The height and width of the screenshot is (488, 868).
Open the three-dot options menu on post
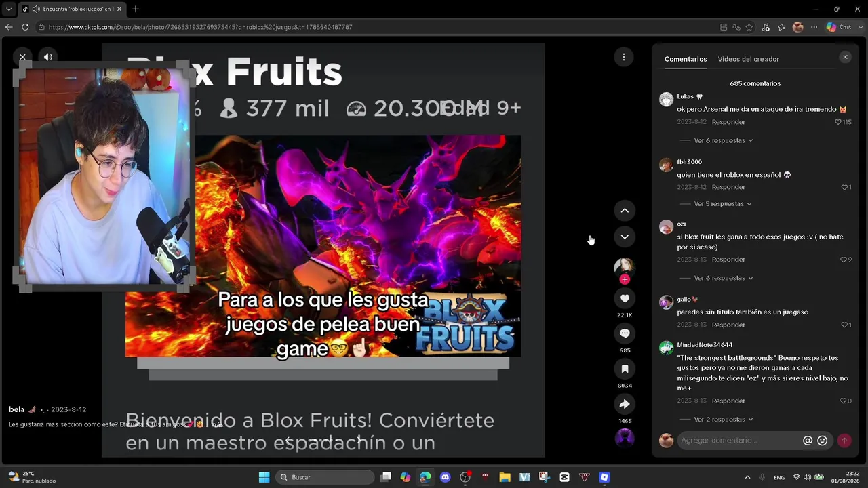[x=624, y=57]
